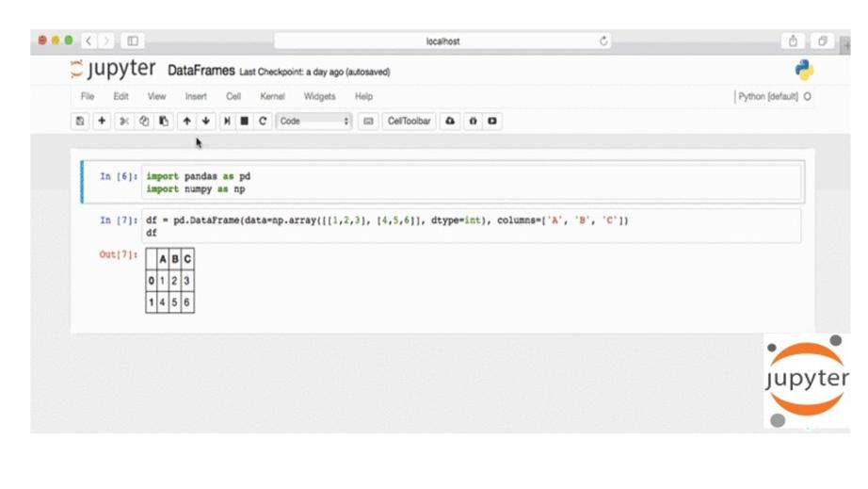
Task: Toggle the browser sidebar button
Action: point(133,41)
